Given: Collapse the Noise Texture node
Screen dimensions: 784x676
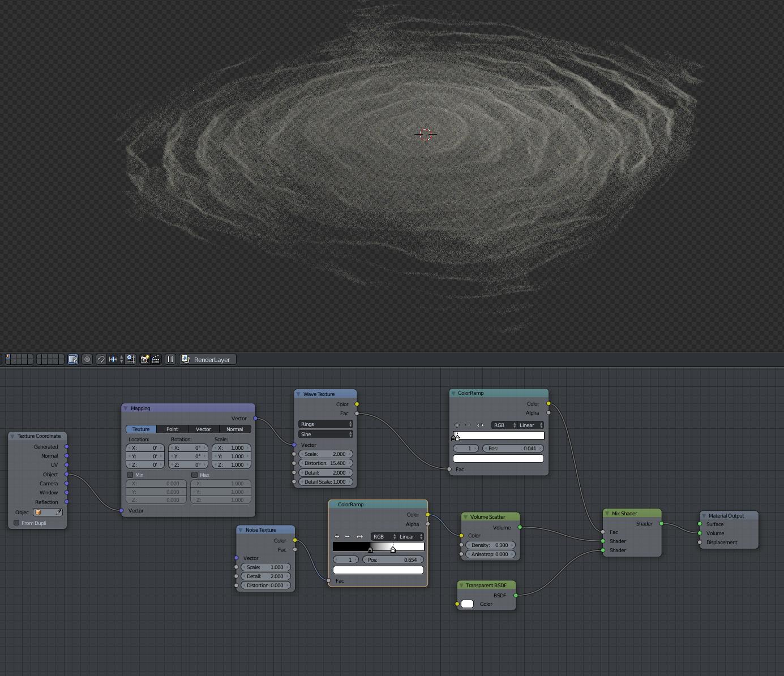Looking at the screenshot, I should coord(241,530).
